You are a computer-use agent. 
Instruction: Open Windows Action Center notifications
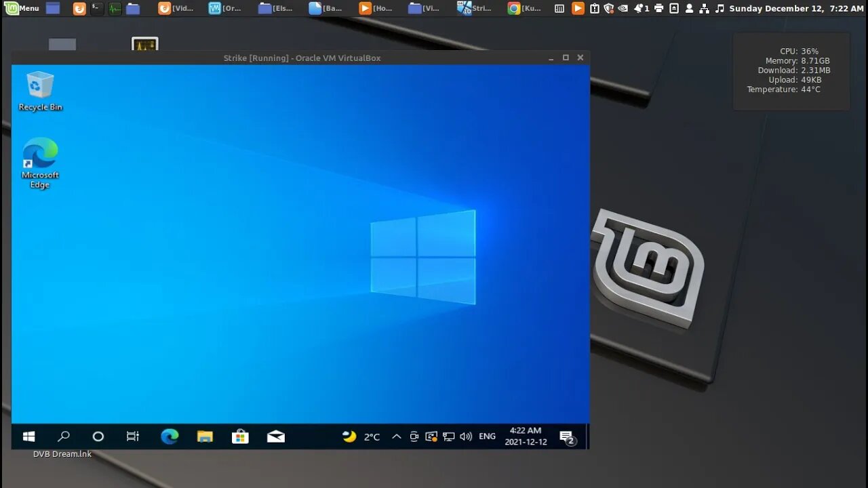click(568, 438)
